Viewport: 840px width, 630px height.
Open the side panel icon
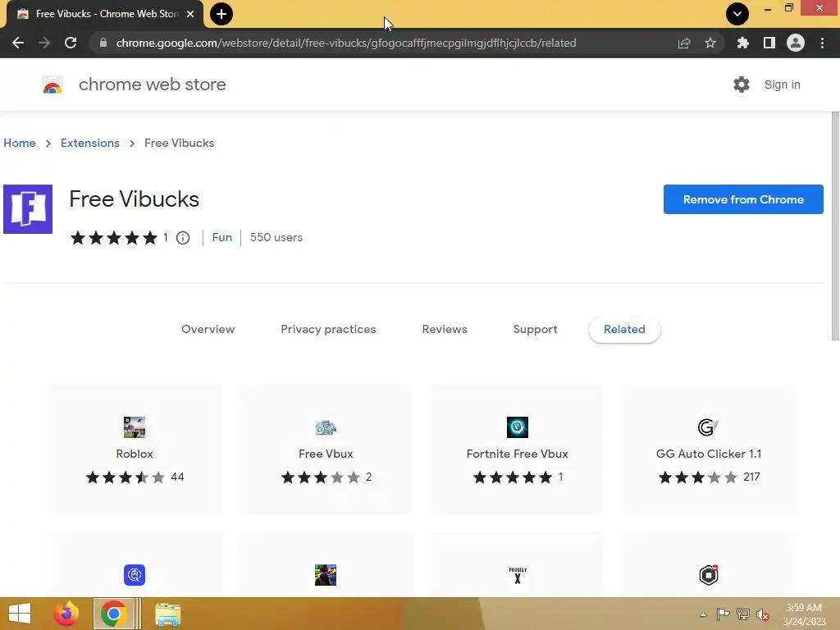pos(769,43)
